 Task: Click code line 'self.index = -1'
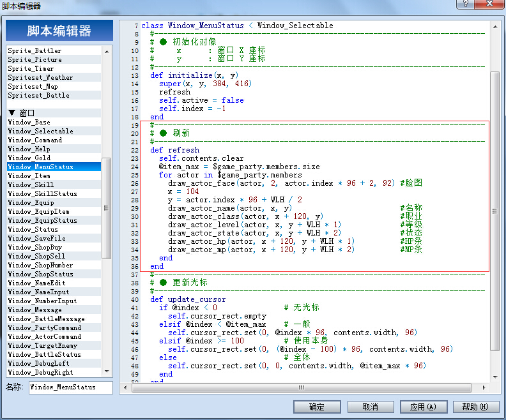192,109
